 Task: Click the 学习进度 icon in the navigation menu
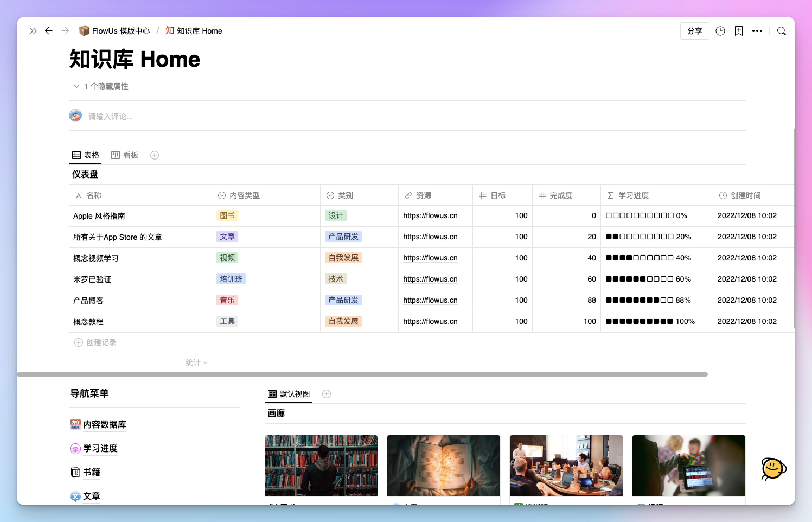tap(75, 449)
